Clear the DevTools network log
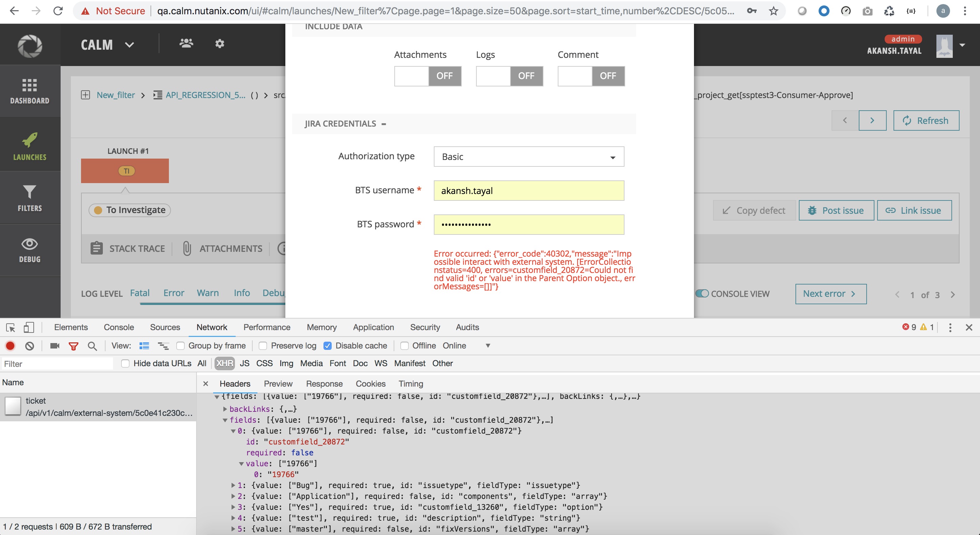The height and width of the screenshot is (535, 980). pos(30,346)
